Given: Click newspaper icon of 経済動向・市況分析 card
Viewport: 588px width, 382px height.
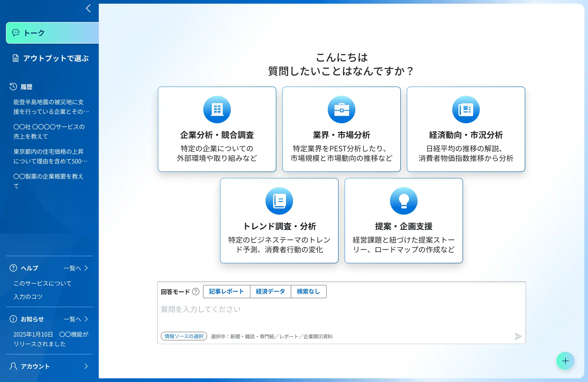Looking at the screenshot, I should point(466,110).
